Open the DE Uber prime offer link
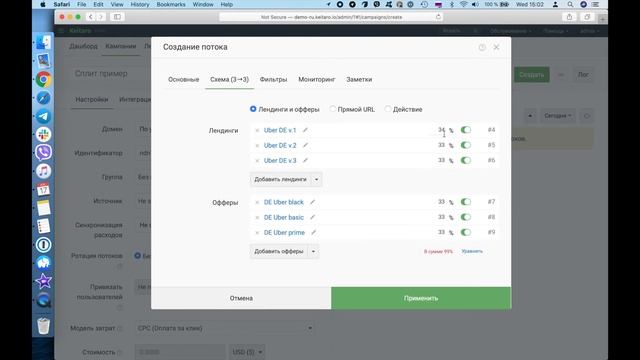 pos(284,233)
